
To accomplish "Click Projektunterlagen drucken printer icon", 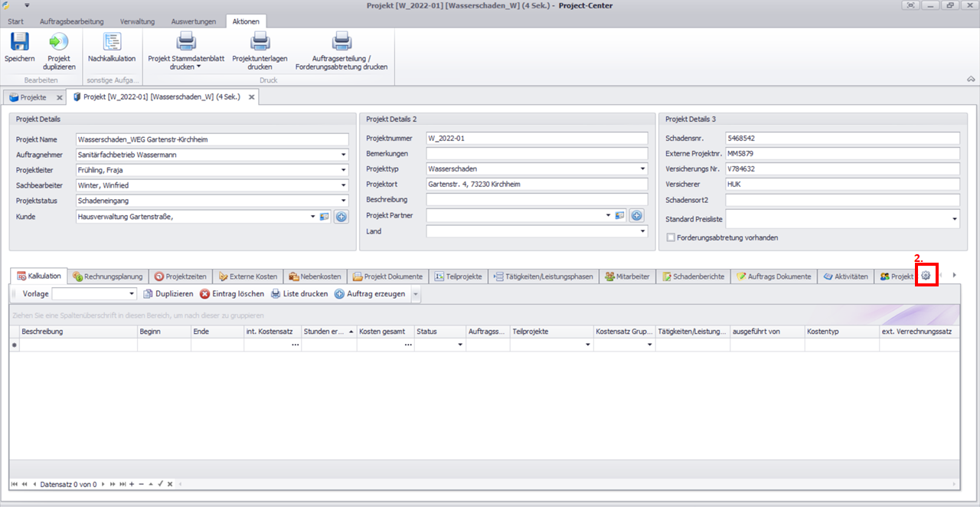I will pyautogui.click(x=260, y=43).
